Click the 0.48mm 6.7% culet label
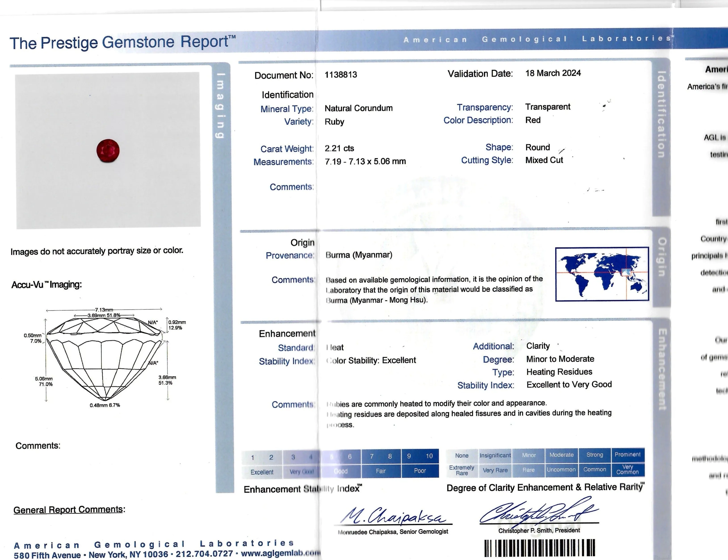728x560 pixels. (105, 405)
